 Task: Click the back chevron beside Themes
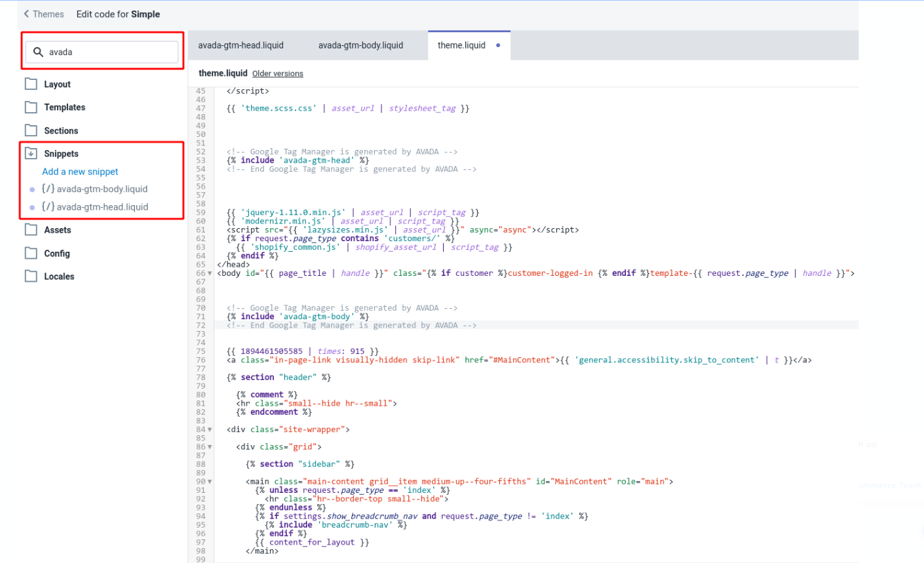pyautogui.click(x=26, y=14)
